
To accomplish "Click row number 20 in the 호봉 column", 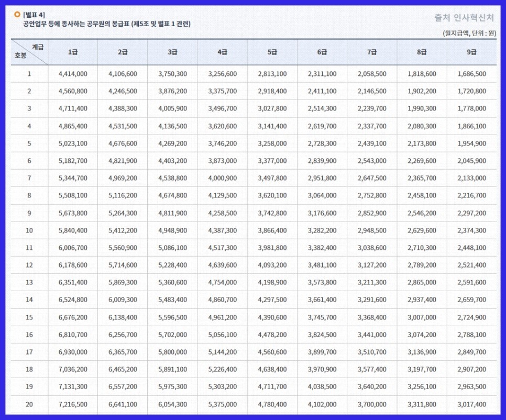I will 29,404.
